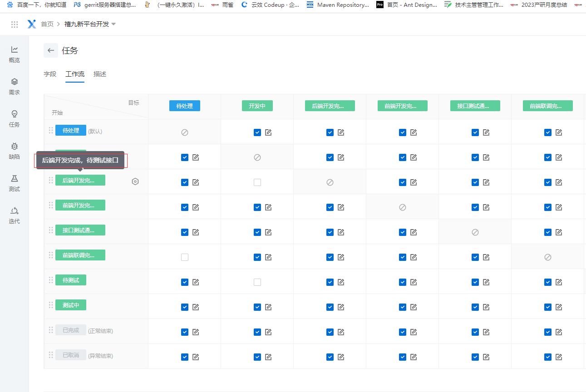
Task: Open the 2023产研月度总结 bookmark
Action: (x=539, y=5)
